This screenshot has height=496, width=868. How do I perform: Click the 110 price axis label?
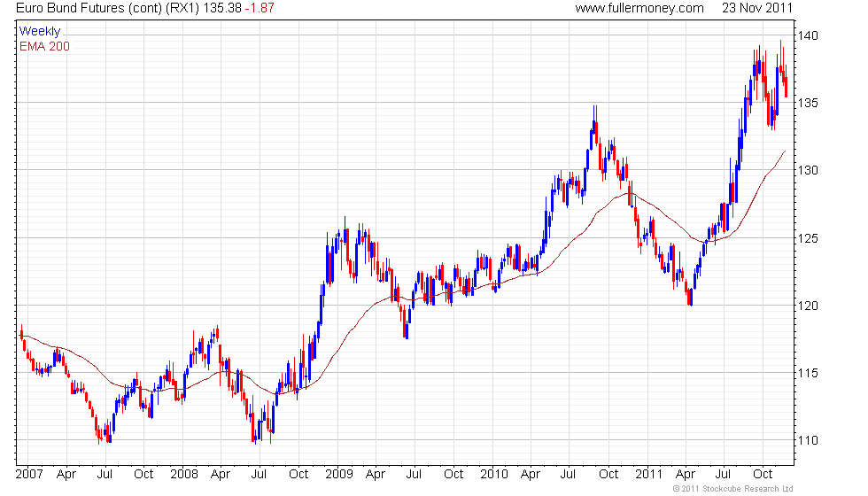(x=811, y=440)
